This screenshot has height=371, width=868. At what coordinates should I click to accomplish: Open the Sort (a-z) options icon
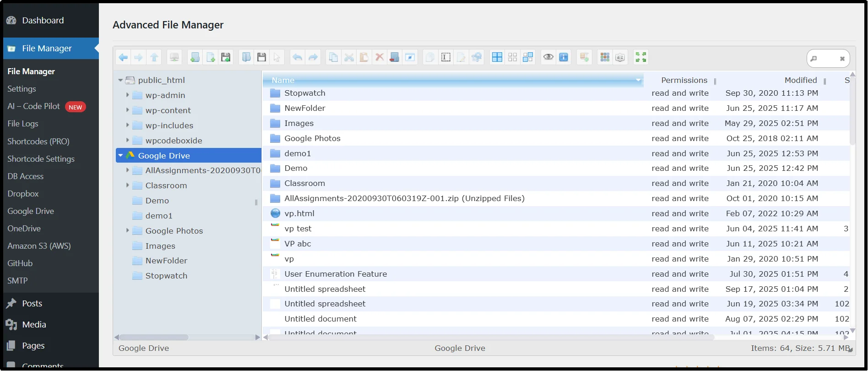click(x=620, y=57)
